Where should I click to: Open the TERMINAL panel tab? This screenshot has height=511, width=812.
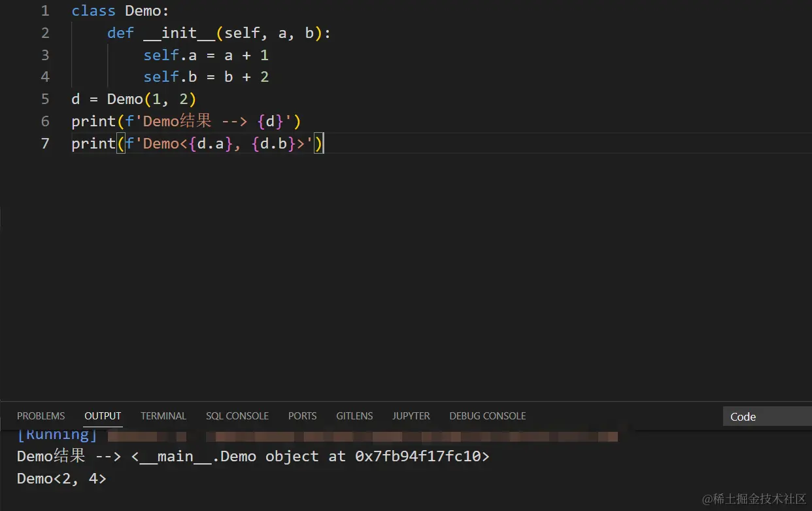(x=163, y=416)
